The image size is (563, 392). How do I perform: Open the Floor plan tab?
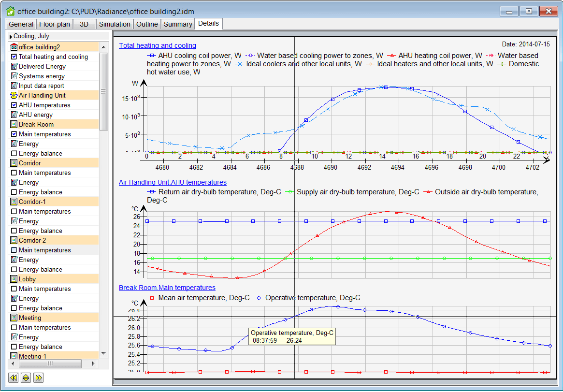54,24
